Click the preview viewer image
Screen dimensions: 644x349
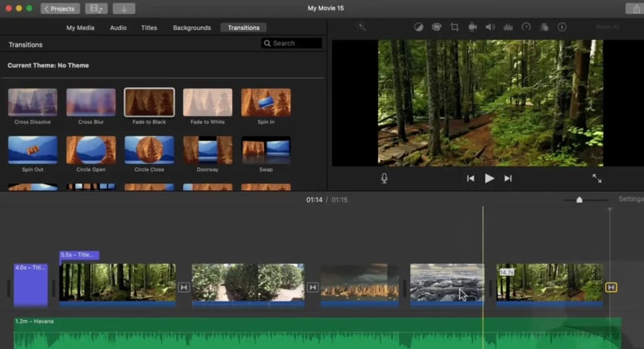491,102
